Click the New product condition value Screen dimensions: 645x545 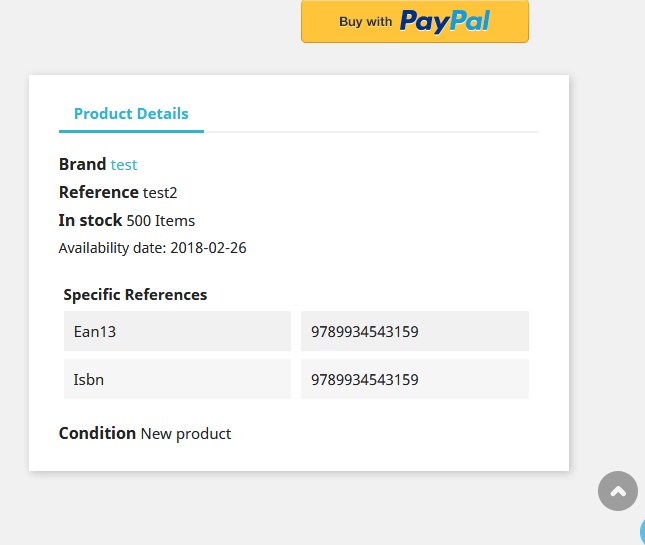[x=185, y=434]
